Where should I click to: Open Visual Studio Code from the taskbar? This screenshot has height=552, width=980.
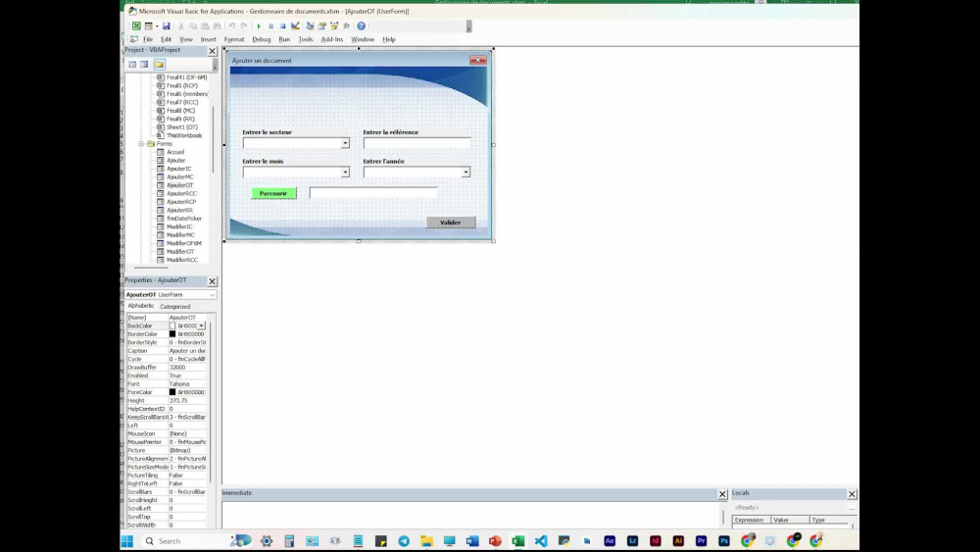tap(541, 541)
